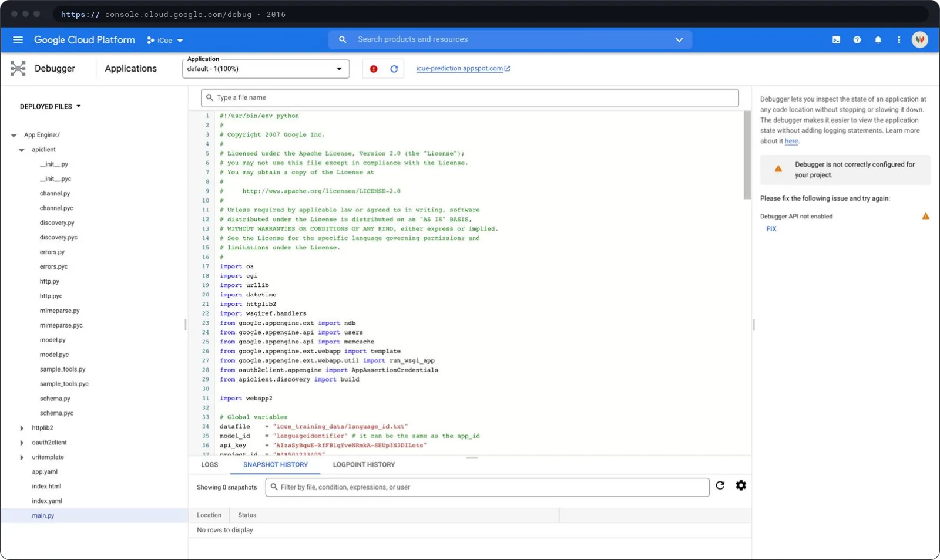The height and width of the screenshot is (560, 940).
Task: Select mimeparse.py file
Action: click(59, 311)
